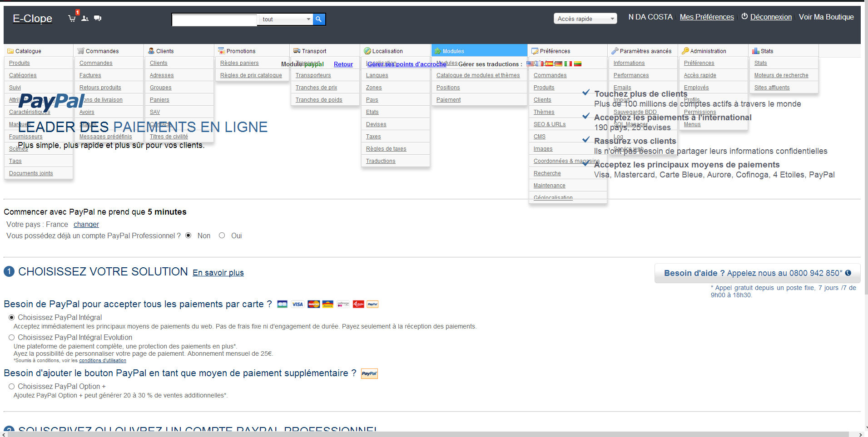Click the Stats bar chart icon
The width and height of the screenshot is (868, 437).
click(756, 51)
